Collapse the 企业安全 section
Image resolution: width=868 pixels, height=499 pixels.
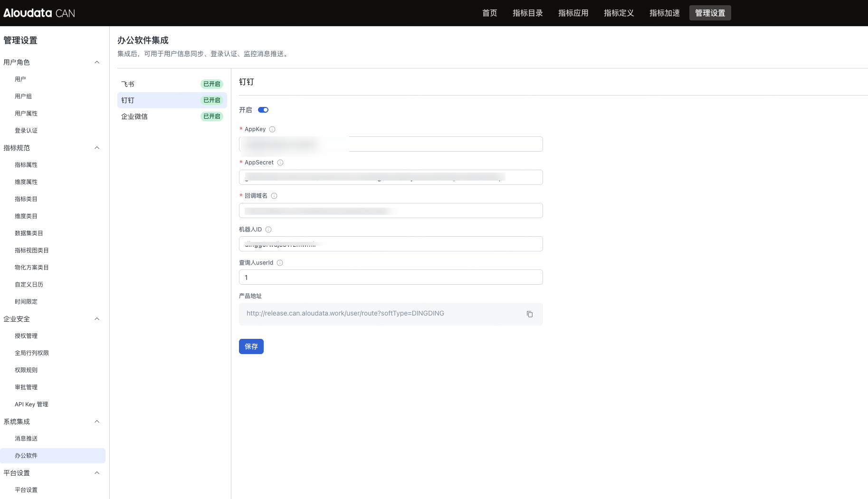coord(97,319)
